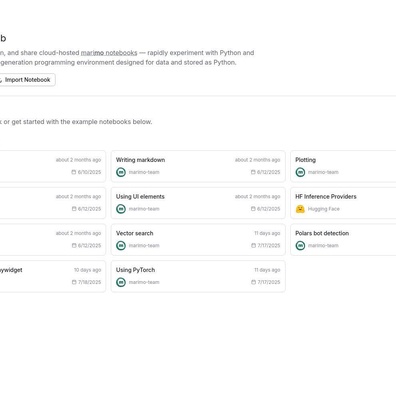This screenshot has width=396, height=396.
Task: Click the Hugging Face author name
Action: [324, 209]
